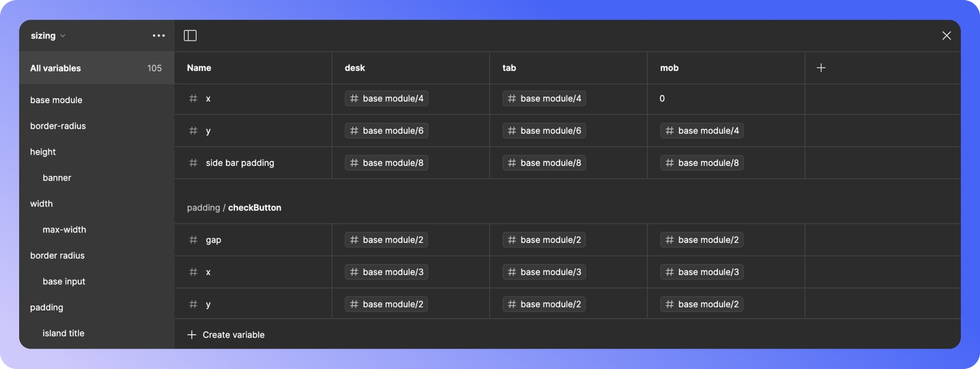The width and height of the screenshot is (980, 369).
Task: Click the tab value base module/8 alias
Action: (x=544, y=163)
